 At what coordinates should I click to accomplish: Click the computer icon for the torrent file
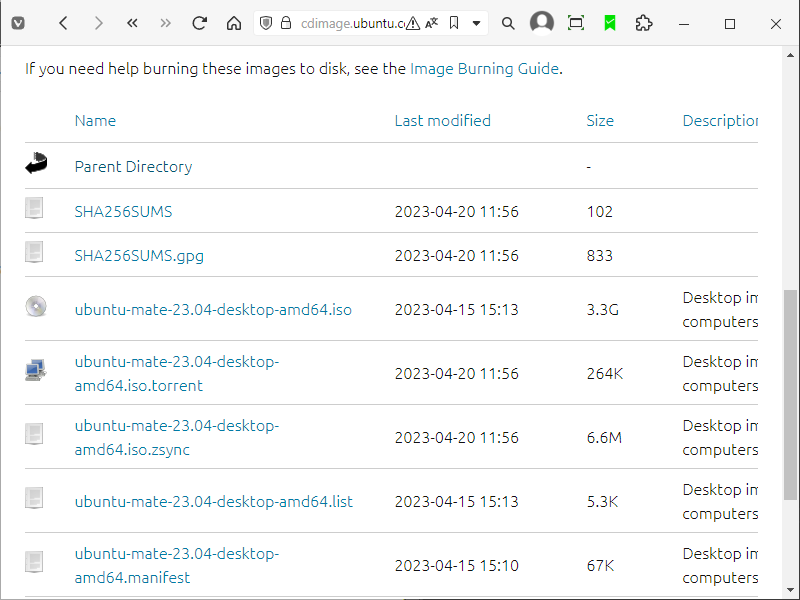[x=36, y=370]
